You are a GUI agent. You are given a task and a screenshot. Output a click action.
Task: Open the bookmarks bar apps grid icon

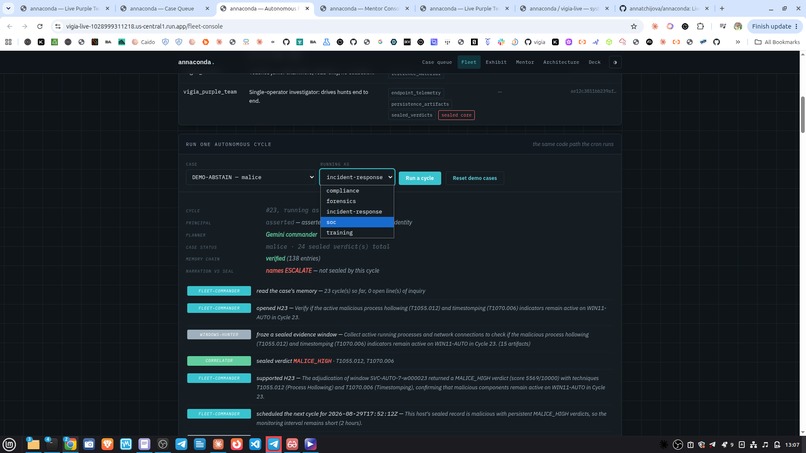pyautogui.click(x=8, y=42)
